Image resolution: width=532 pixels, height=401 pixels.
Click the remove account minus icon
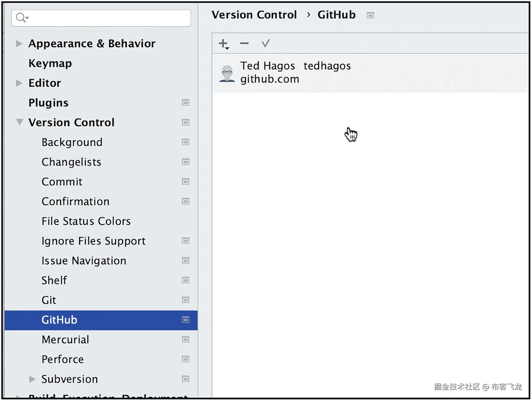click(244, 44)
